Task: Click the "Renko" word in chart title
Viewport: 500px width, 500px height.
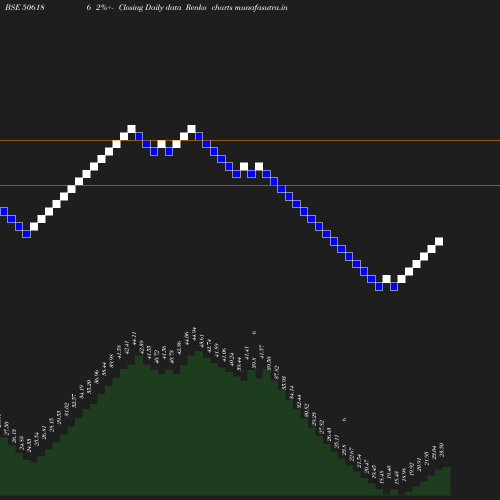Action: 196,7
